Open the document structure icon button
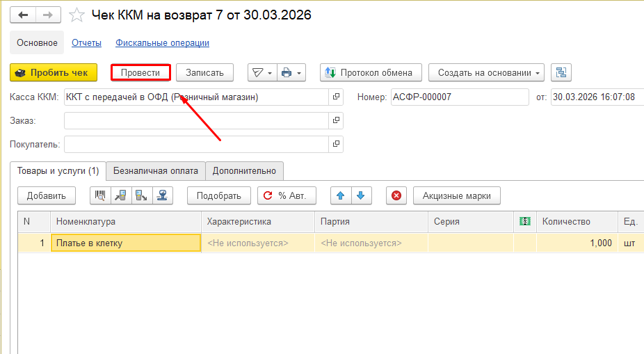This screenshot has width=644, height=354. point(561,73)
